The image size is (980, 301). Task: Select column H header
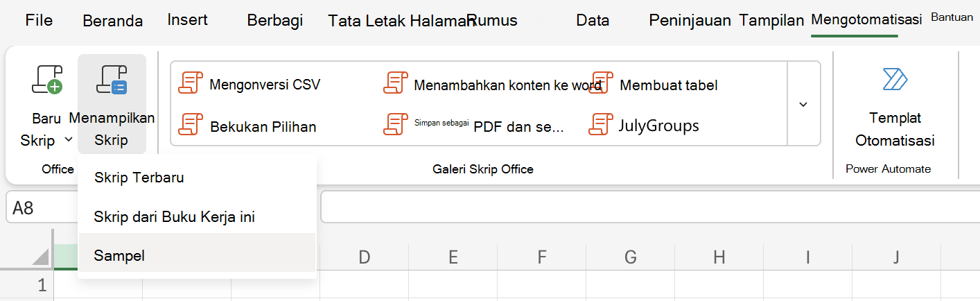tap(719, 257)
